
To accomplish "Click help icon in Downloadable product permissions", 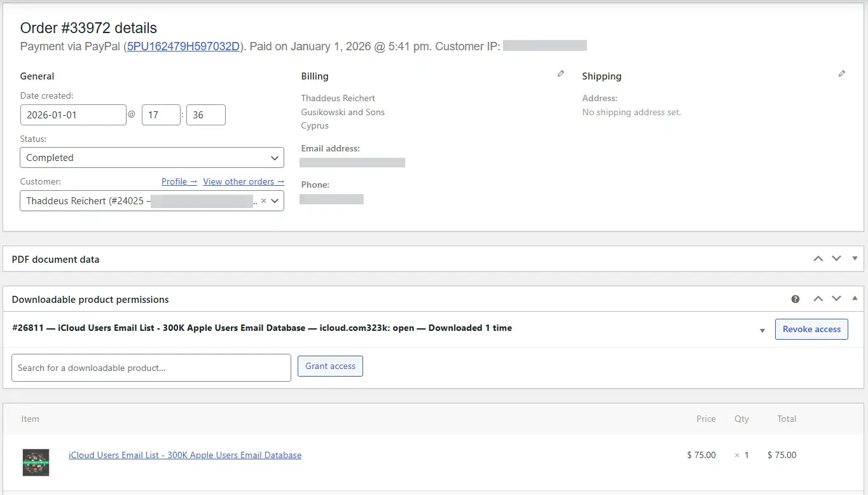I will pos(795,299).
